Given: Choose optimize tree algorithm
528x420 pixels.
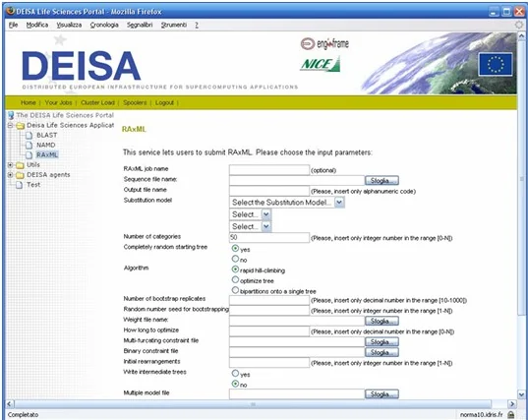Looking at the screenshot, I should pos(235,279).
